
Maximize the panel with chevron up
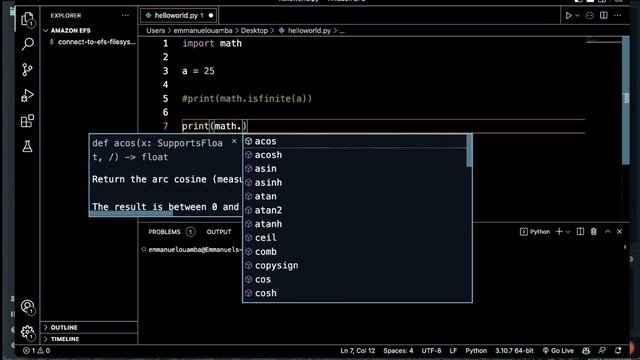point(608,232)
